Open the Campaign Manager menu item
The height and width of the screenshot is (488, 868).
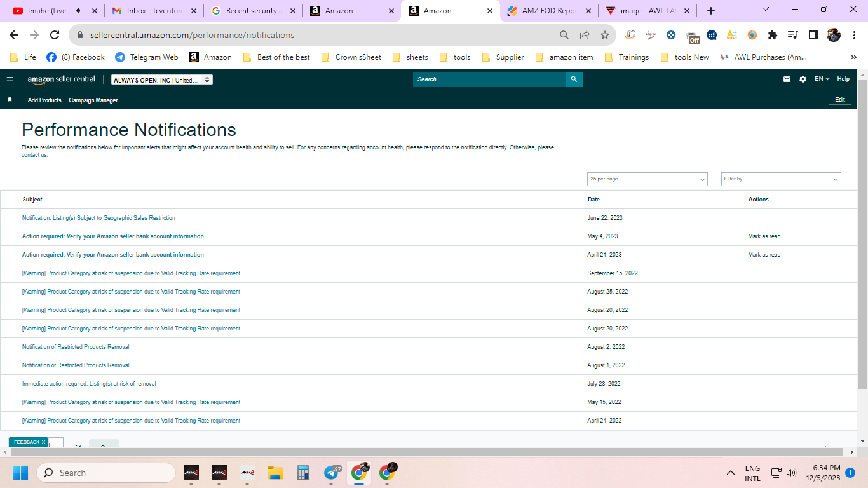(x=93, y=100)
